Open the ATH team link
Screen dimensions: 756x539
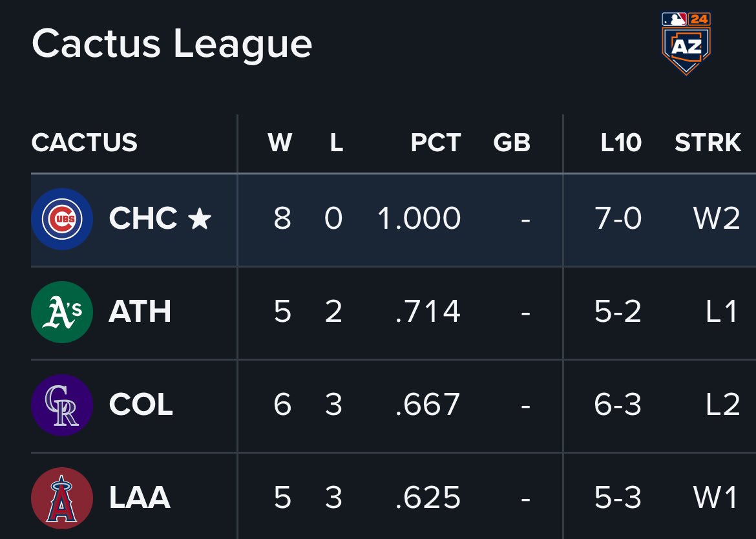click(x=140, y=312)
